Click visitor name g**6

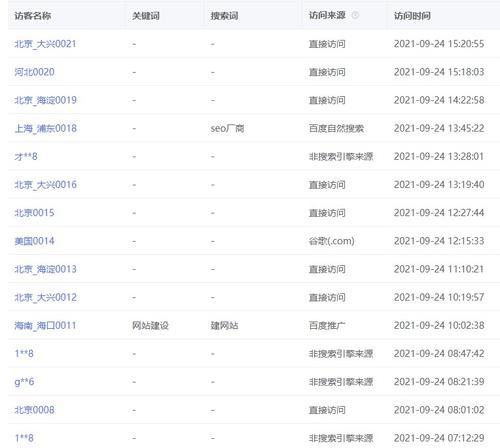coord(24,382)
